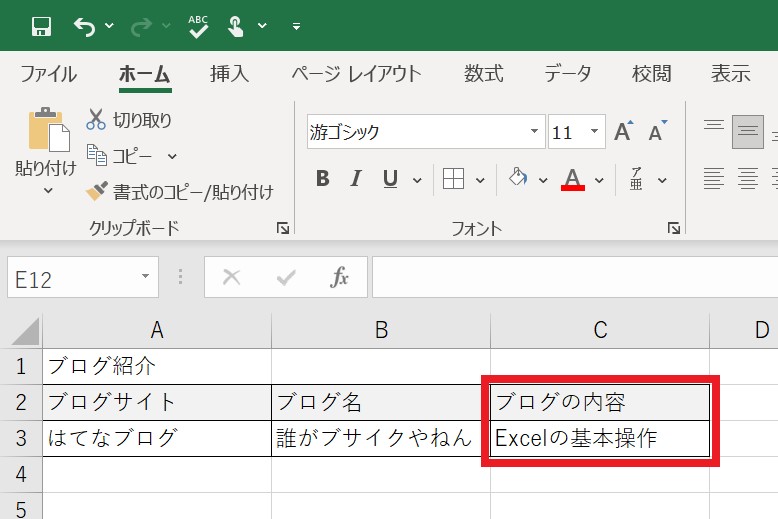
Task: Click into the formula bar input
Action: [575, 277]
